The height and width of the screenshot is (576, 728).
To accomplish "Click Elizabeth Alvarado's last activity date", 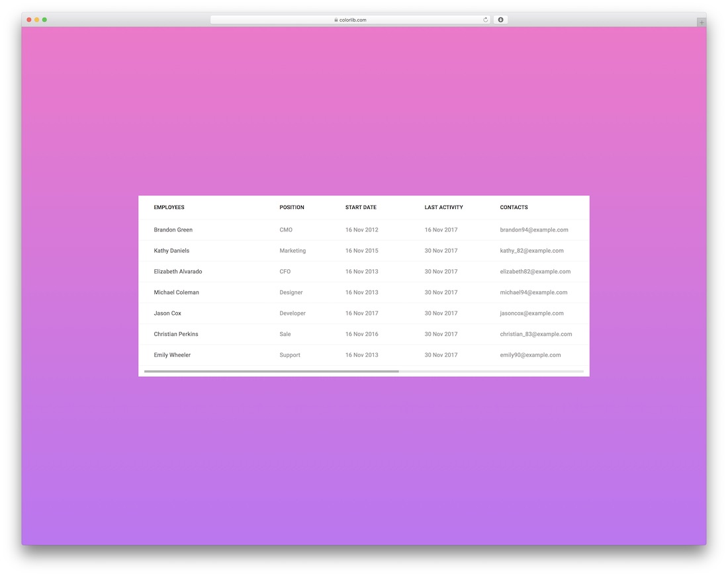I will [x=441, y=272].
